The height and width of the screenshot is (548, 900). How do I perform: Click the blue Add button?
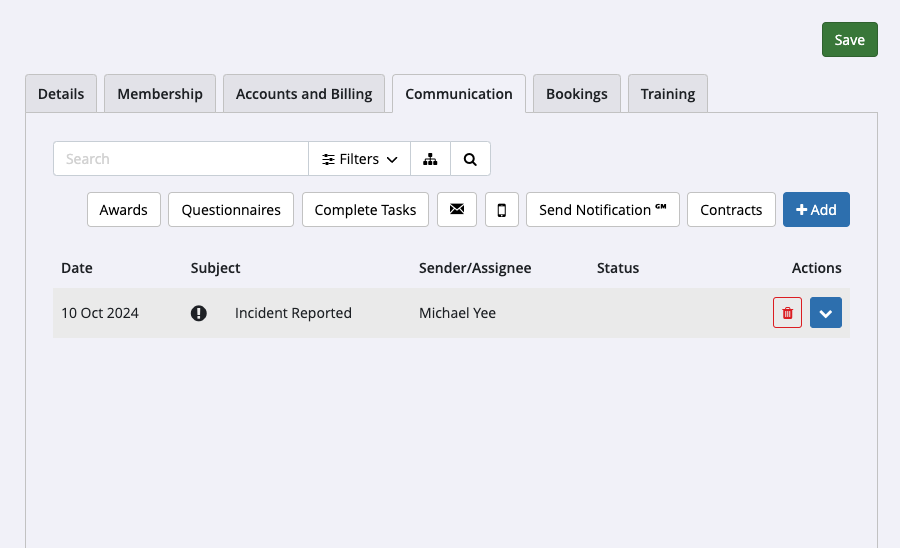(x=816, y=210)
